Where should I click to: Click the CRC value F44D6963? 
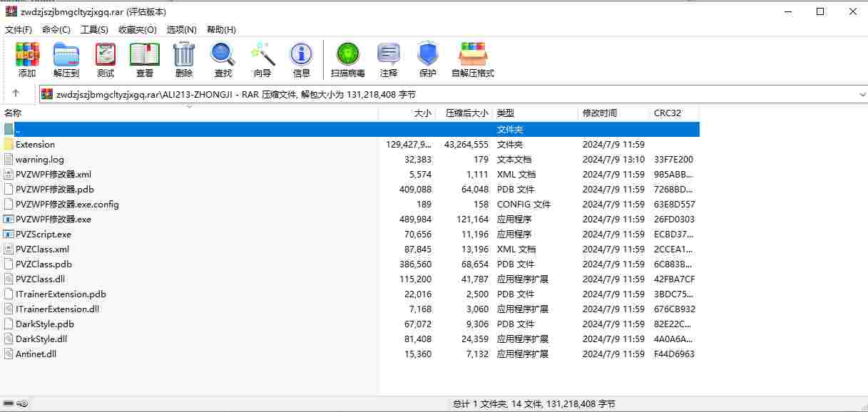coord(674,354)
